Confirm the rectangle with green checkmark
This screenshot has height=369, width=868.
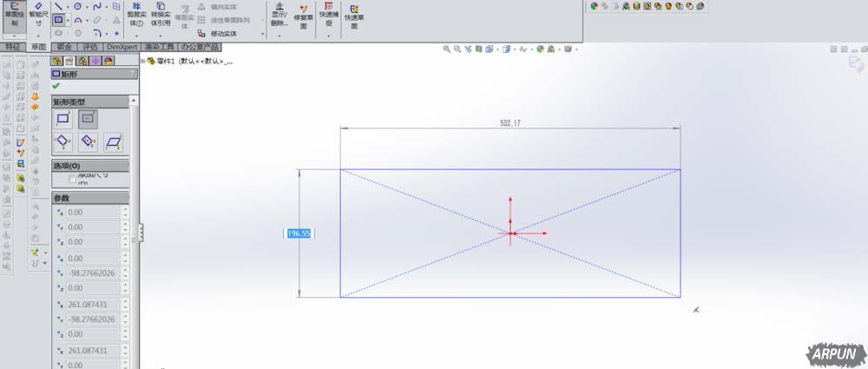tap(56, 86)
